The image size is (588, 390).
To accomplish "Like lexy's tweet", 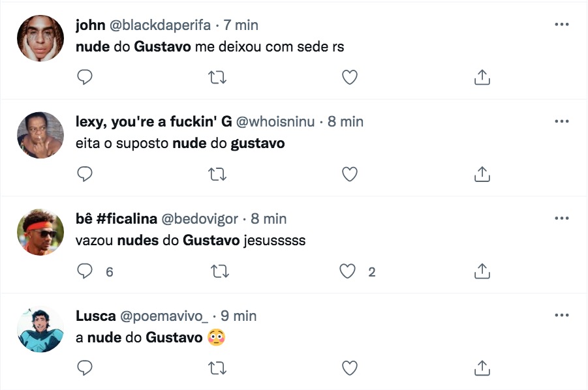I will pos(350,174).
